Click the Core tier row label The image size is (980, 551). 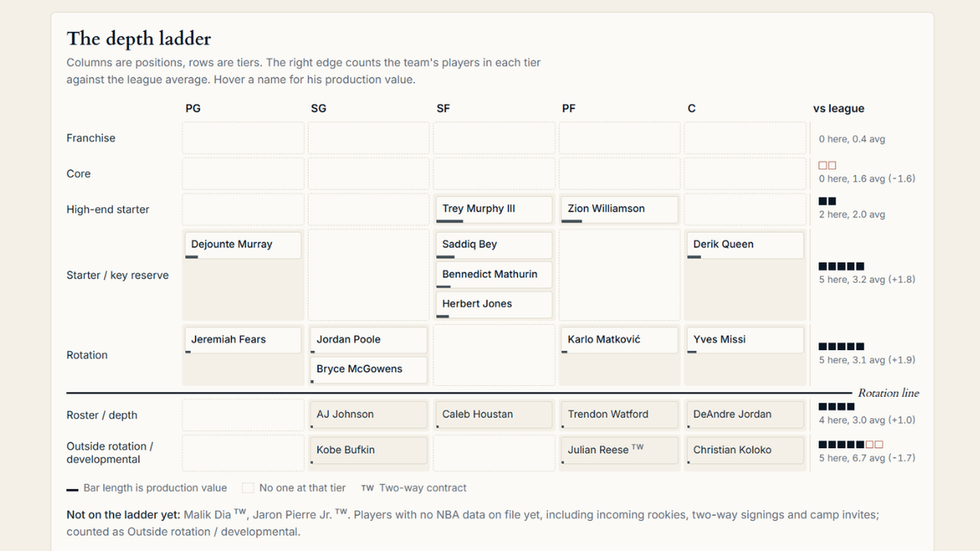78,174
